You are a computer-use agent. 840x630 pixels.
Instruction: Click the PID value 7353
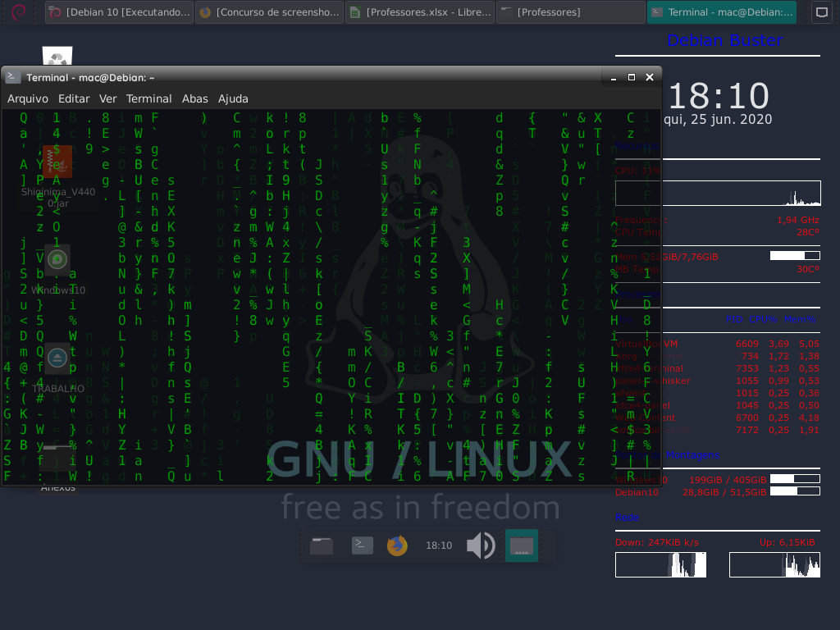[746, 368]
